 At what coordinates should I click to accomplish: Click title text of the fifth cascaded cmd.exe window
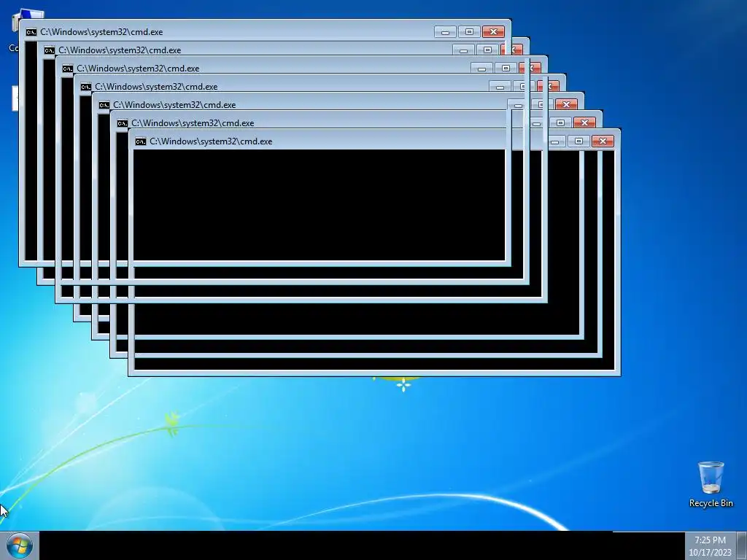coord(174,105)
